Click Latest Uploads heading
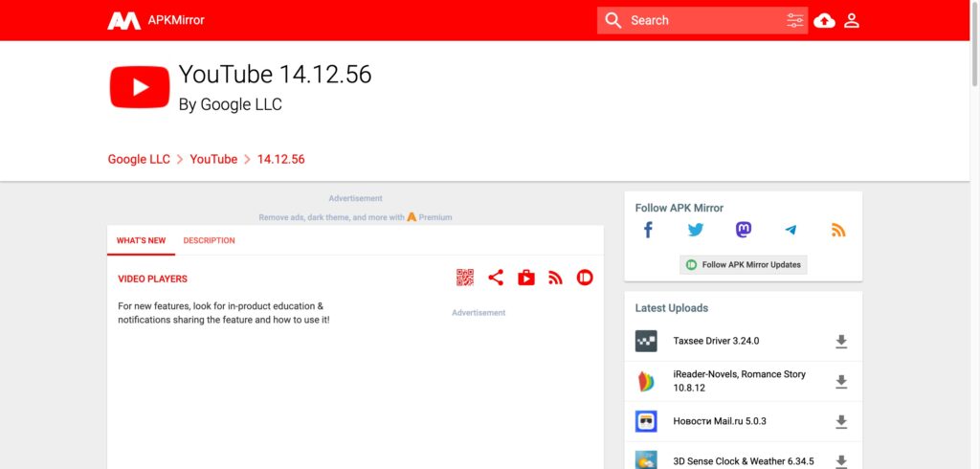 672,308
